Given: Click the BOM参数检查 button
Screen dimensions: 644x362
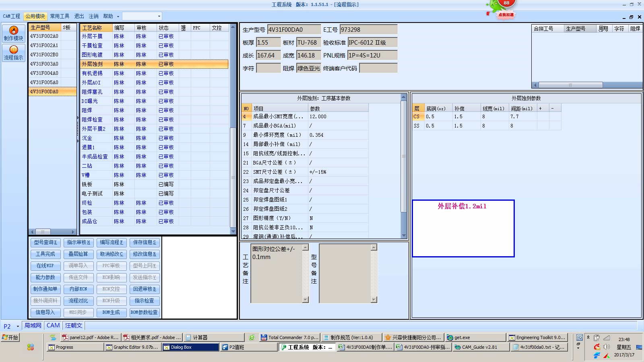Looking at the screenshot, I should [144, 313].
